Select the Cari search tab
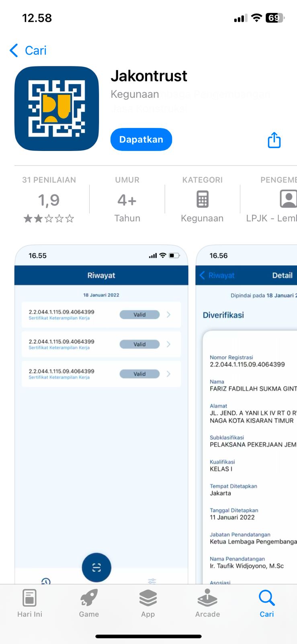This screenshot has width=297, height=644. 267,603
